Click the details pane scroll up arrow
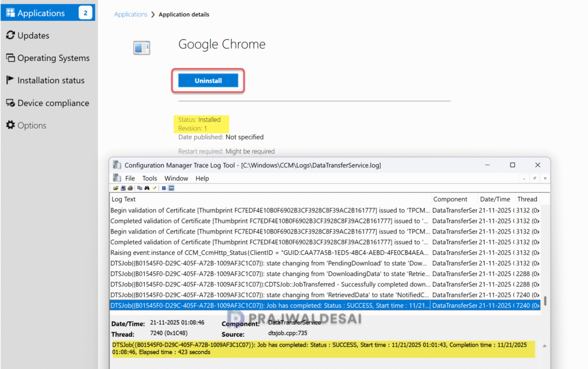This screenshot has height=369, width=588. coord(544,346)
